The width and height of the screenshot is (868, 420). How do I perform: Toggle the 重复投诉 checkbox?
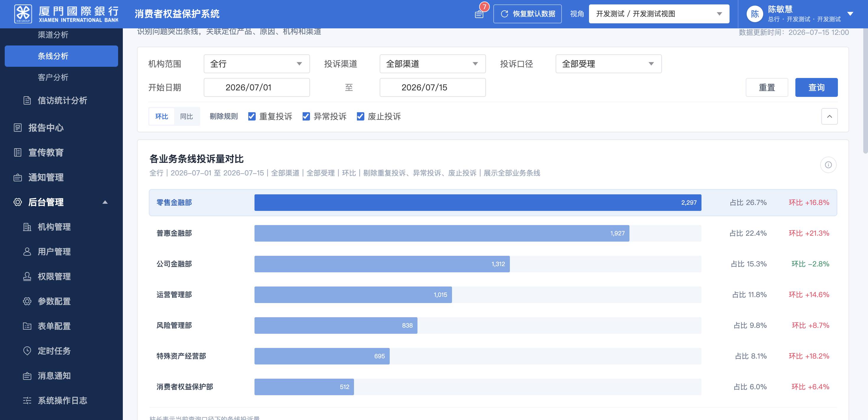[x=252, y=116]
